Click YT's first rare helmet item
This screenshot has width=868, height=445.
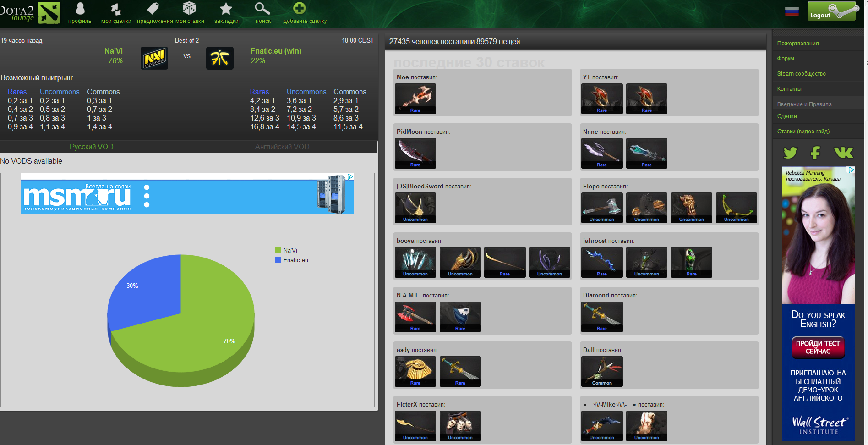602,99
